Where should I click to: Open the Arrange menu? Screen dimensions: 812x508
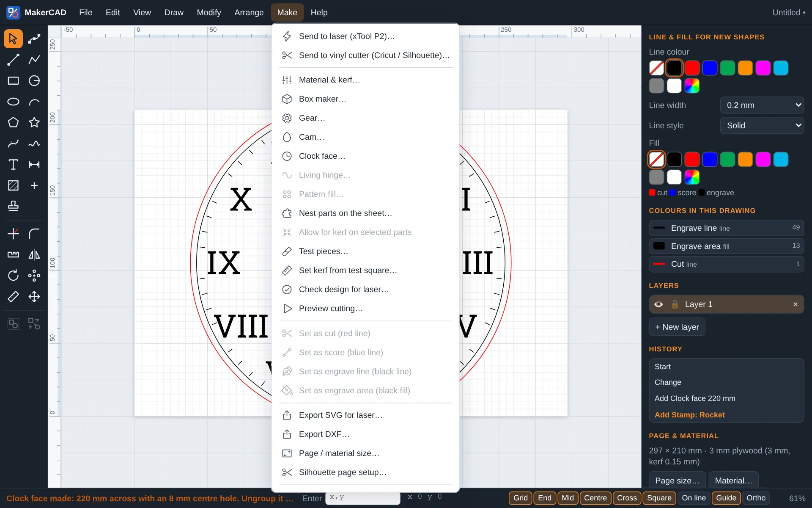(249, 13)
